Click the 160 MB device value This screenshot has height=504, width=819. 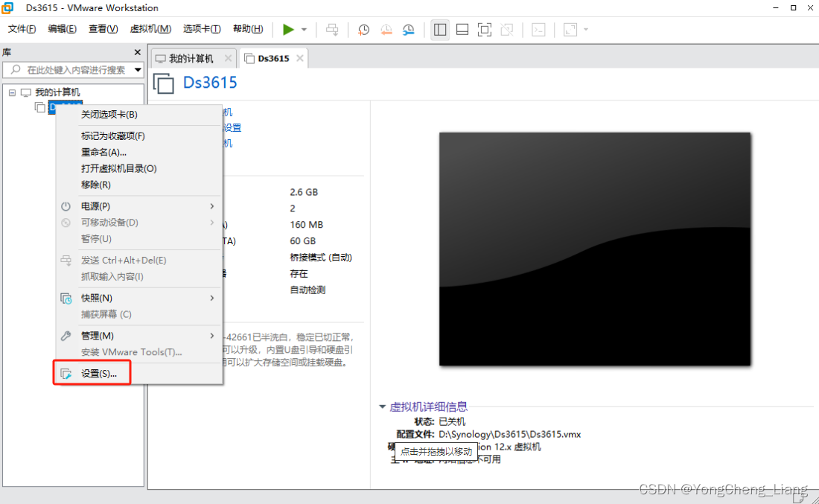tap(307, 225)
